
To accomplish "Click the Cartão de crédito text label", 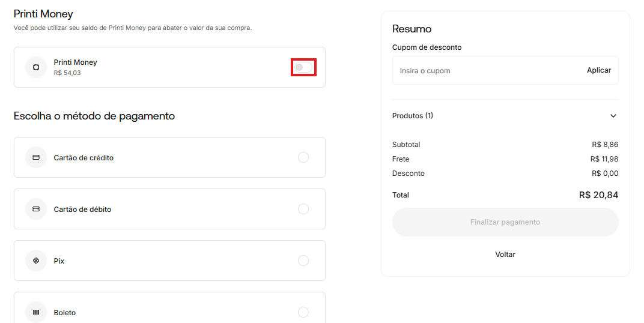I will [84, 158].
